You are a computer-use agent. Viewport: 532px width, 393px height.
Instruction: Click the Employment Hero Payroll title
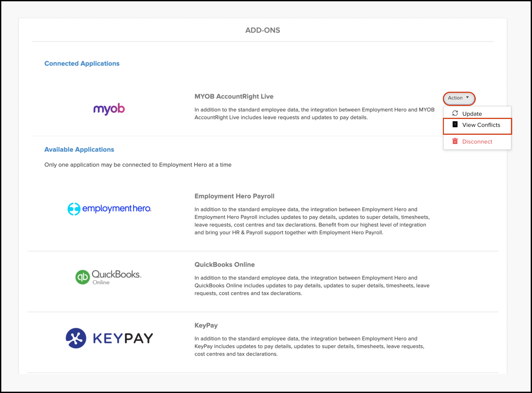click(234, 196)
